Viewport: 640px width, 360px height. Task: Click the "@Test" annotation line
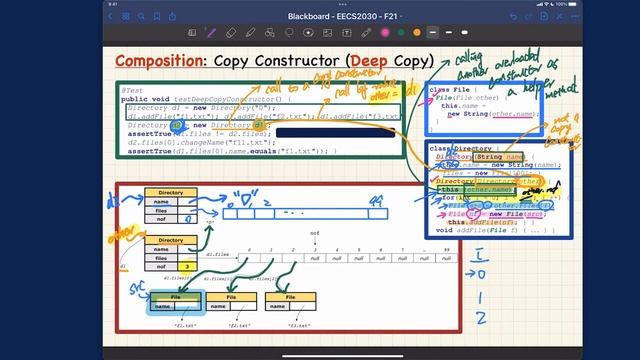pos(132,90)
